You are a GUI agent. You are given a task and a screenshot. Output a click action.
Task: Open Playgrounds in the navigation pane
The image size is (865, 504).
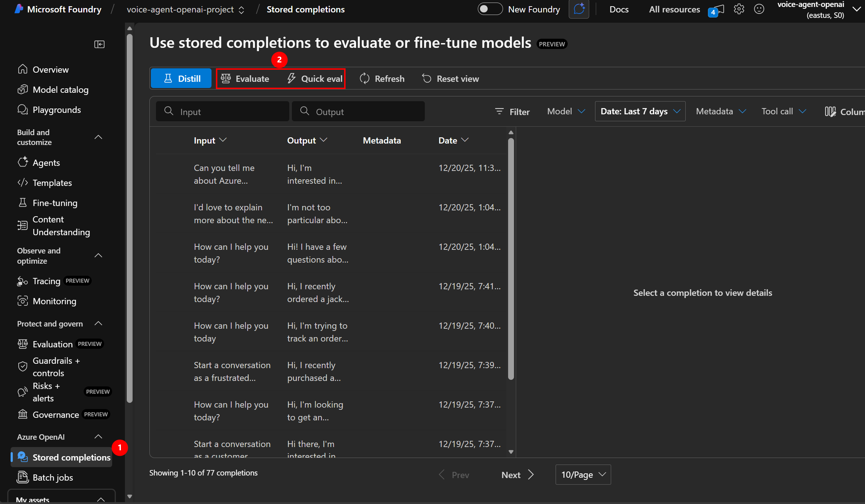[x=56, y=110]
